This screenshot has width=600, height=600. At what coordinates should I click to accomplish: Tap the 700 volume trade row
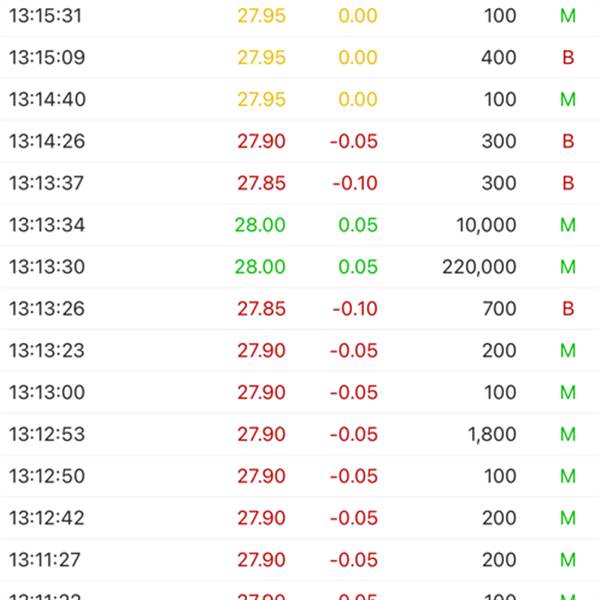click(x=300, y=309)
